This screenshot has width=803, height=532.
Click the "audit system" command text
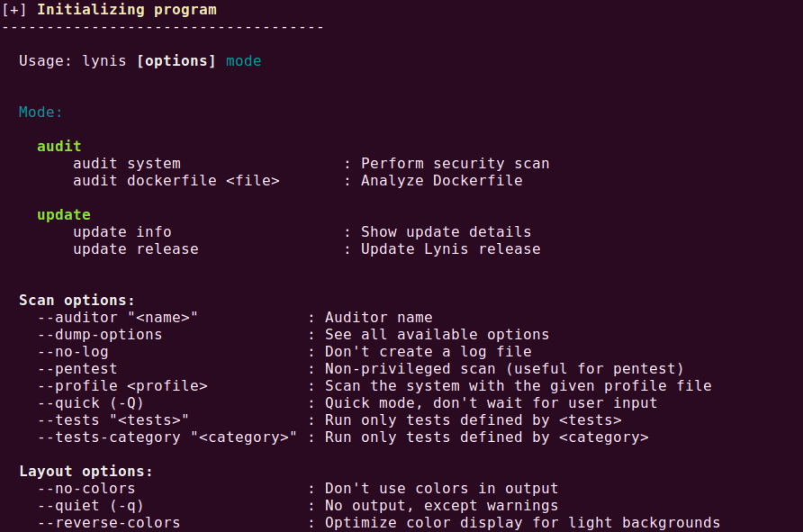click(x=127, y=164)
